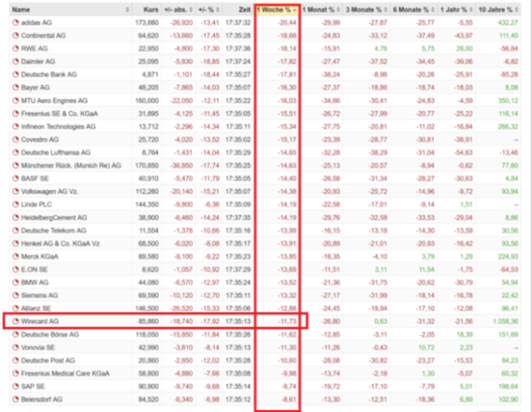This screenshot has width=532, height=412.
Task: Select SAP SE 10 Jahre value 198,64
Action: (x=508, y=387)
